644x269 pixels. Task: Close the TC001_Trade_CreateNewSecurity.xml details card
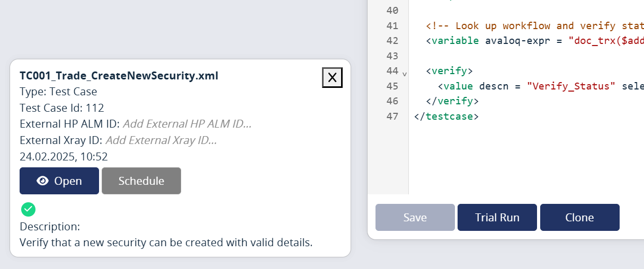(332, 78)
